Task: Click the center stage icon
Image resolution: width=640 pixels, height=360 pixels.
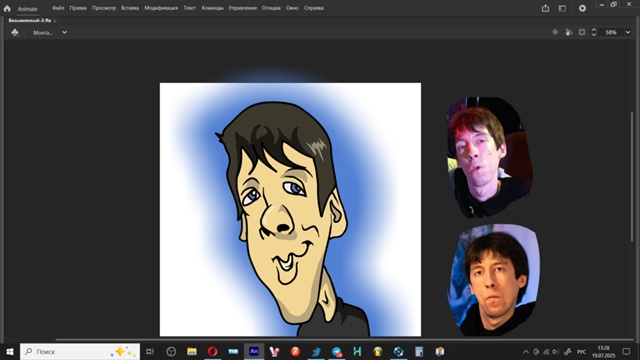Action: tap(555, 32)
